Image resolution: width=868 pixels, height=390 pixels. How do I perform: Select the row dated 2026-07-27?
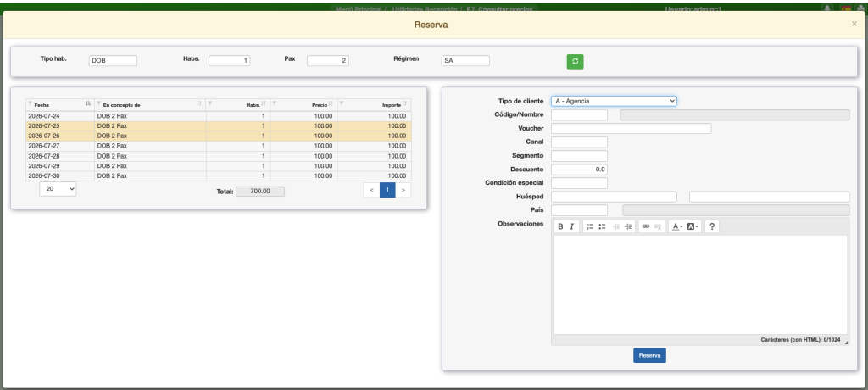click(x=219, y=146)
